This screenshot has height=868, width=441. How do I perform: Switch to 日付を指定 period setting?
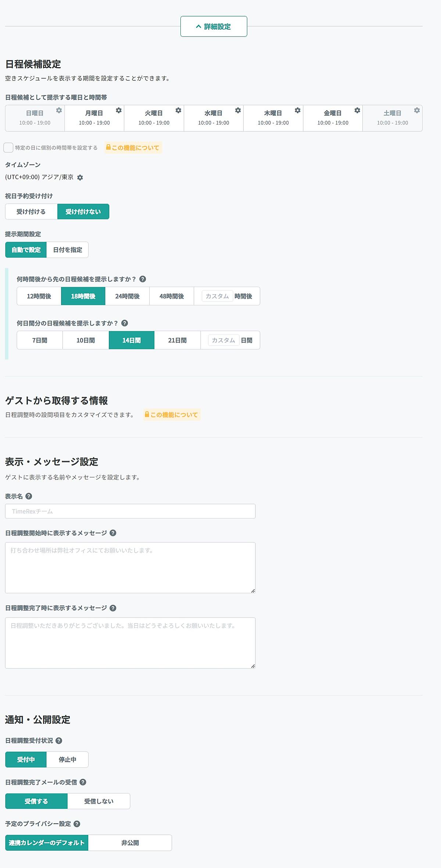[x=67, y=250]
